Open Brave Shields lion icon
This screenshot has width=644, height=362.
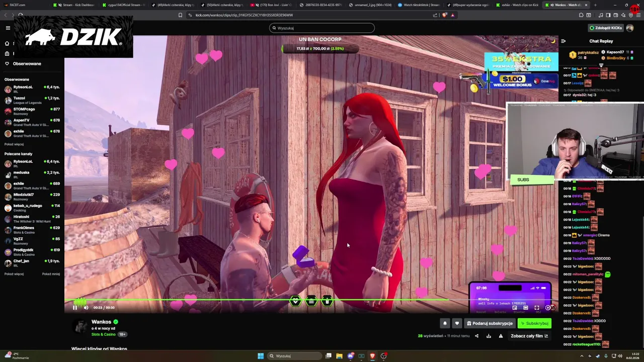(x=444, y=15)
